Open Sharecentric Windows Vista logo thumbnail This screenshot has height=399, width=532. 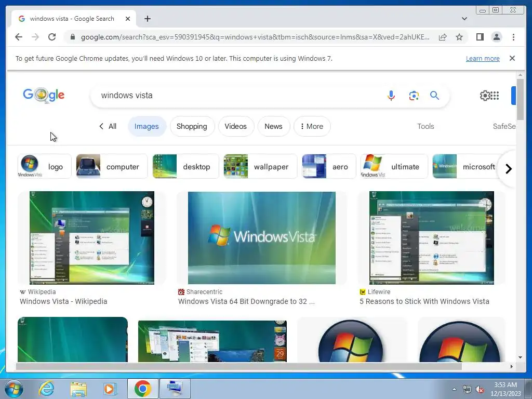pyautogui.click(x=262, y=238)
